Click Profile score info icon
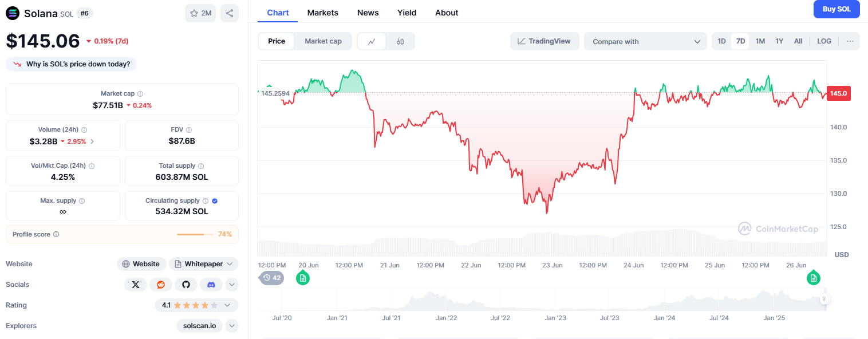The width and height of the screenshot is (868, 339). [56, 234]
